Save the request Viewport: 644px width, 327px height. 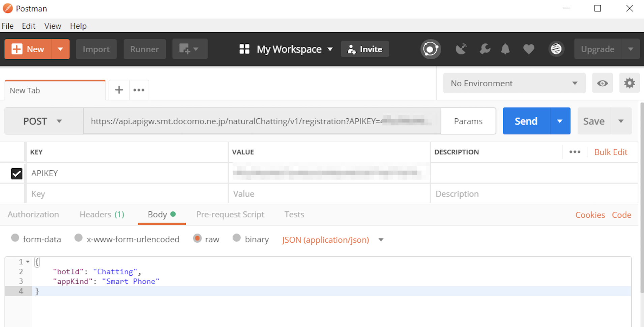[x=594, y=121]
